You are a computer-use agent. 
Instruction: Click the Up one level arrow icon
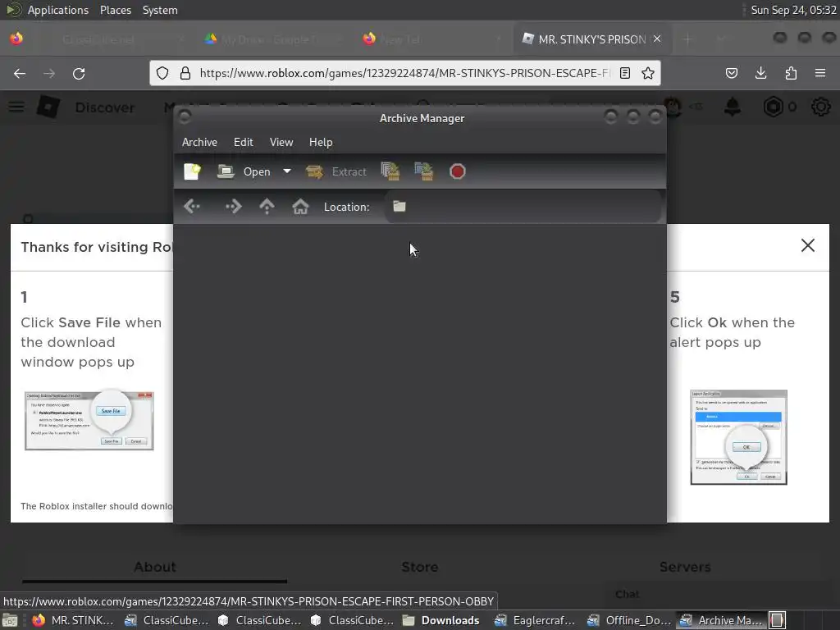coord(267,206)
